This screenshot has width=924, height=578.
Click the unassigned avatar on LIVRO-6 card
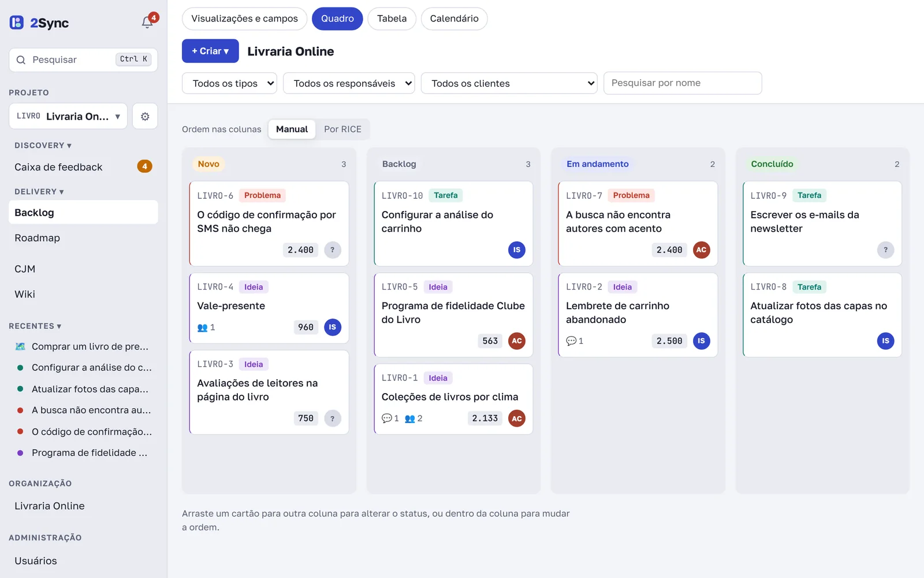coord(332,250)
